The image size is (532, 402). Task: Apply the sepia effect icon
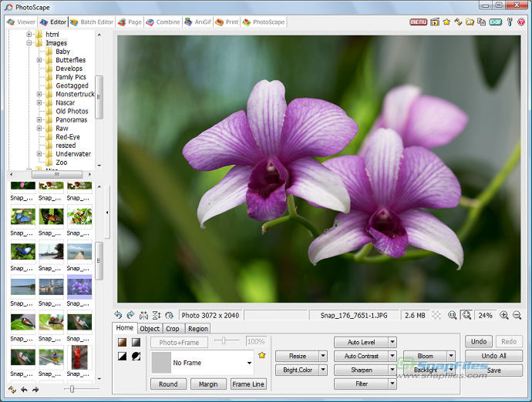pyautogui.click(x=122, y=343)
